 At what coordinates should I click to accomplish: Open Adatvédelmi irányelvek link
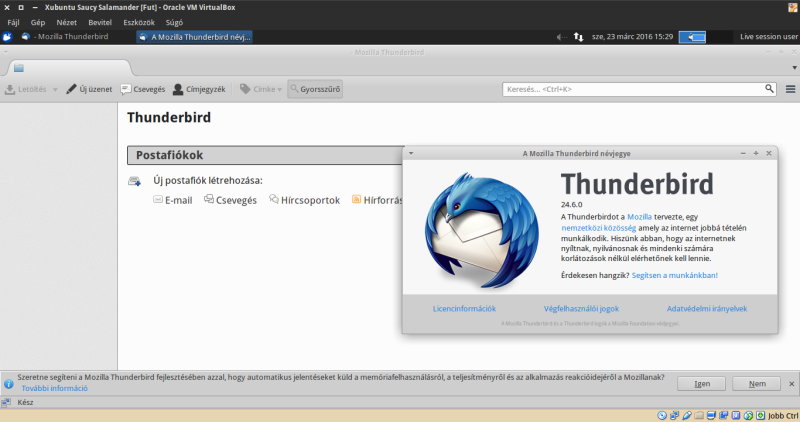pos(707,309)
